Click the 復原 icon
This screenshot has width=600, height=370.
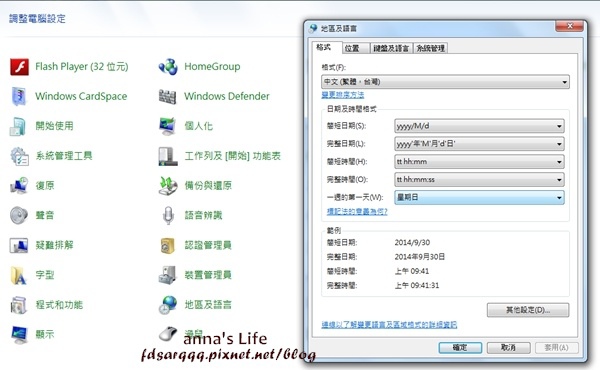(x=19, y=186)
